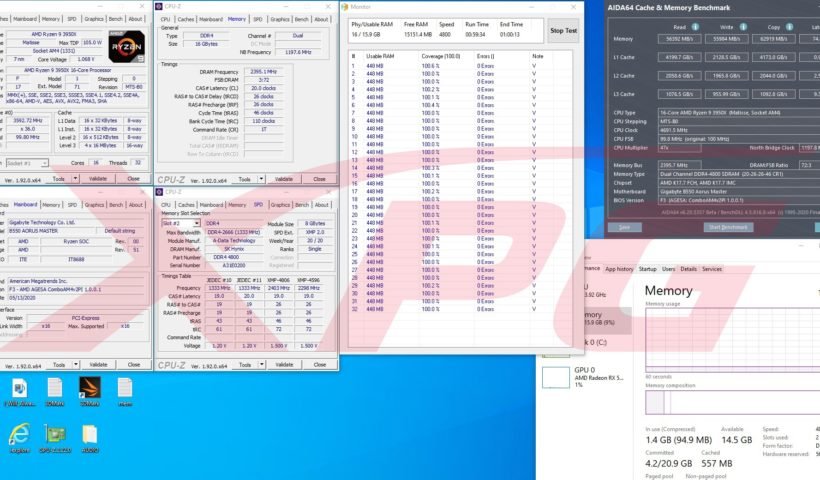Click the Copy info icon in AIDA64

tap(789, 27)
